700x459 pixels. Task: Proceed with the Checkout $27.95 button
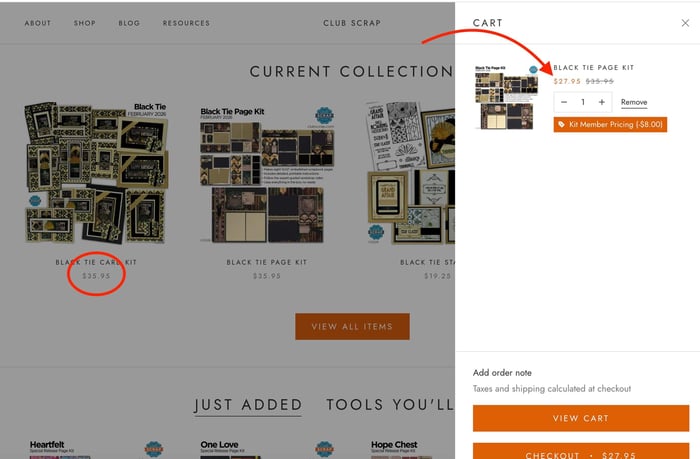(580, 451)
